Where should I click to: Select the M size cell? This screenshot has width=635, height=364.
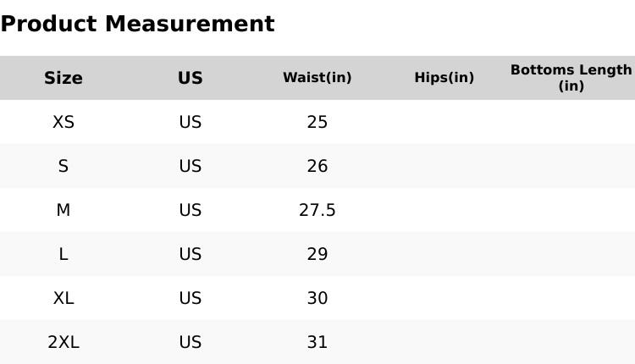click(x=63, y=210)
